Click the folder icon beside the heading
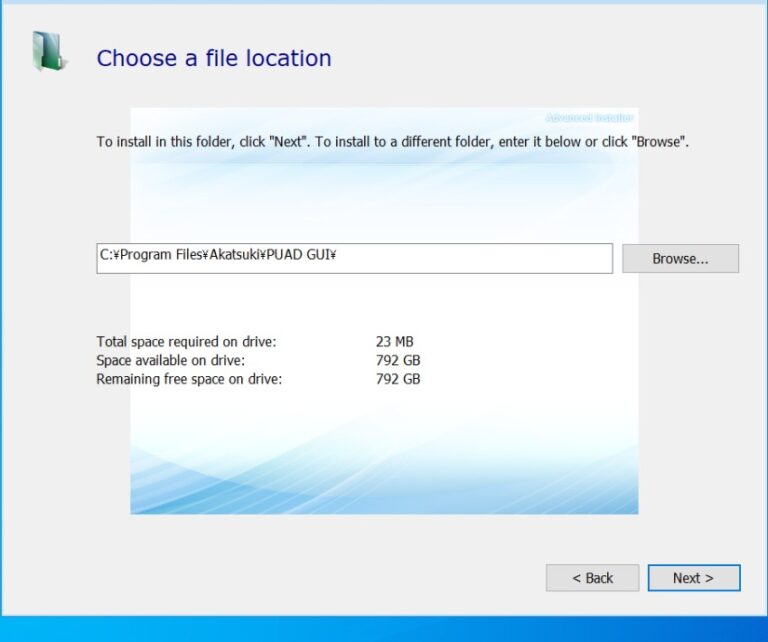This screenshot has height=642, width=768. click(47, 52)
